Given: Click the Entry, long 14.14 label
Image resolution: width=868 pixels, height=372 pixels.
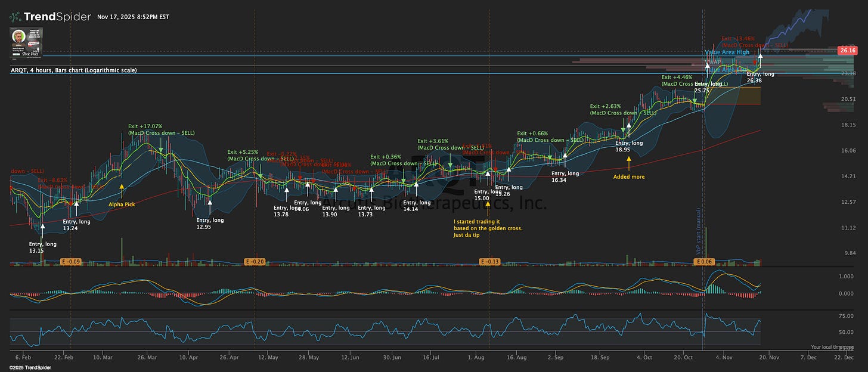Looking at the screenshot, I should (x=417, y=206).
